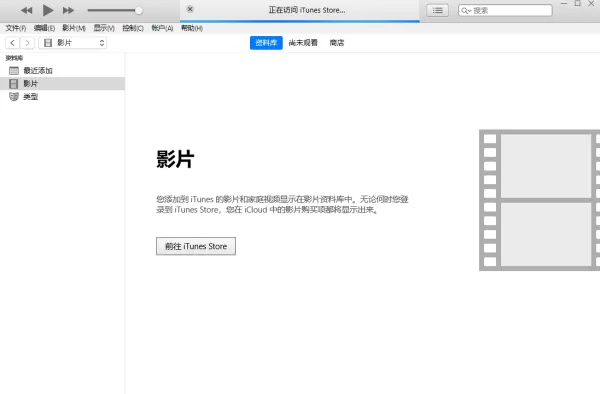Click the rewind playback button

(x=26, y=10)
